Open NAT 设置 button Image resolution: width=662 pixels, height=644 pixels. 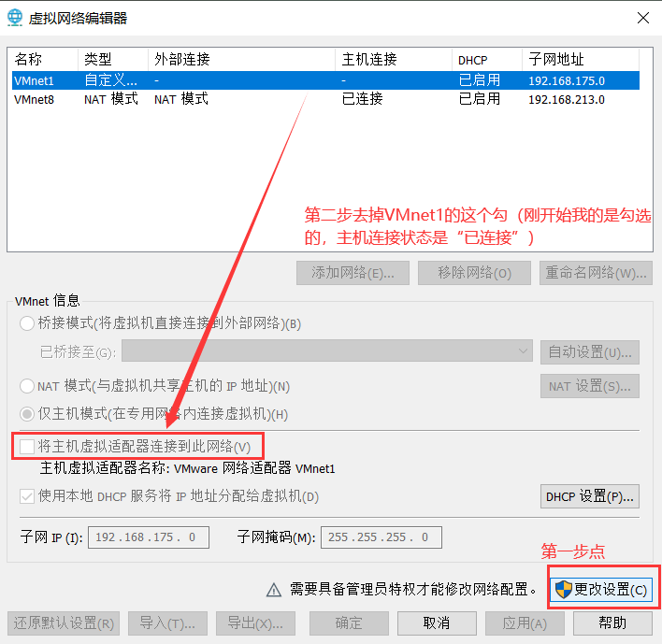(590, 386)
